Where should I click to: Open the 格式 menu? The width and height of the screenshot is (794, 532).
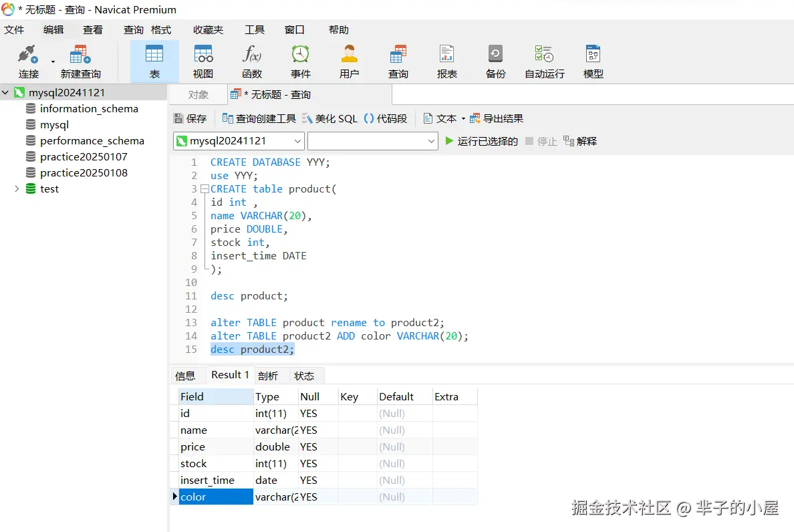point(161,30)
